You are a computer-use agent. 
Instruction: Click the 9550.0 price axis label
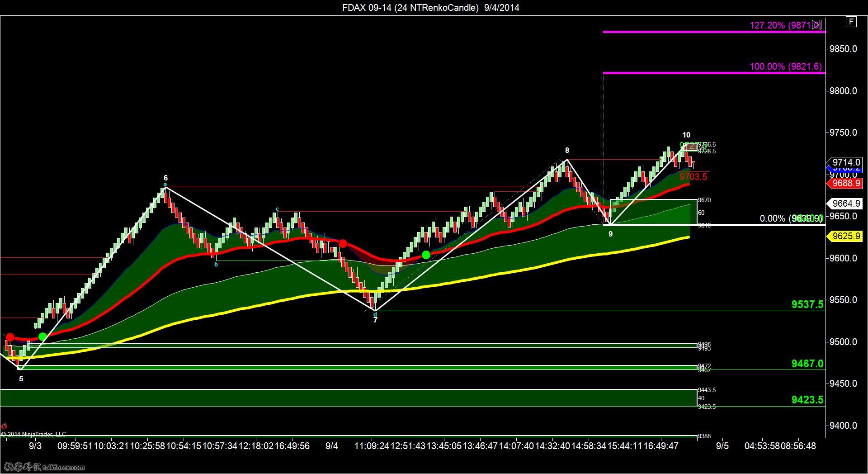(x=843, y=300)
